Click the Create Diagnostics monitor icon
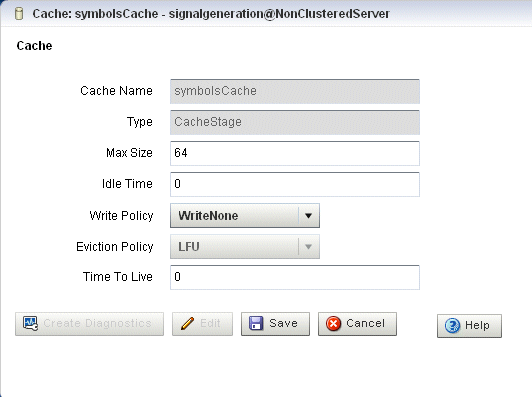This screenshot has height=397, width=532. (x=30, y=323)
